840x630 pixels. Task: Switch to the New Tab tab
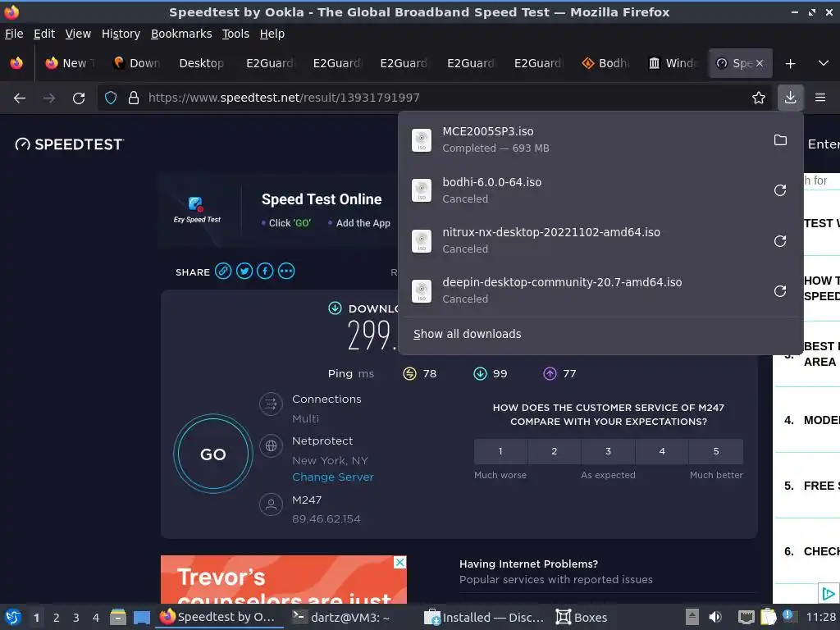(70, 63)
